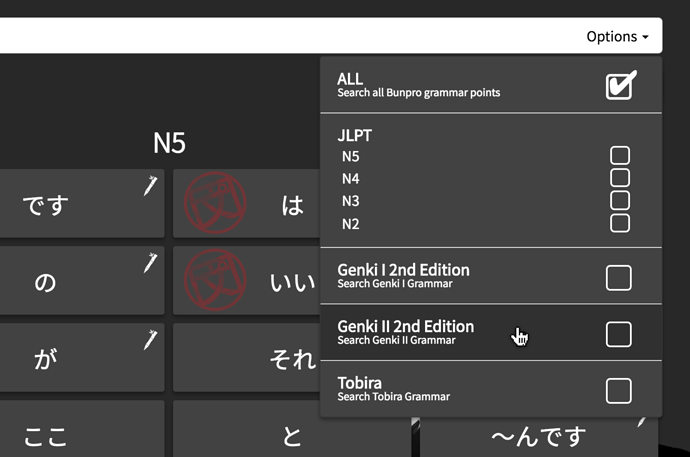
Task: Check the N5 JLPT checkbox
Action: click(620, 155)
